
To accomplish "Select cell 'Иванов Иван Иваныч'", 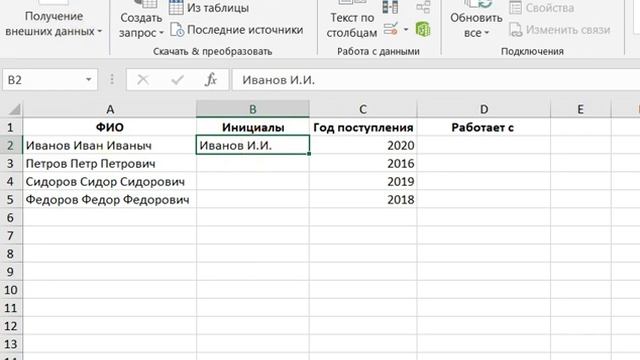I will click(x=110, y=145).
